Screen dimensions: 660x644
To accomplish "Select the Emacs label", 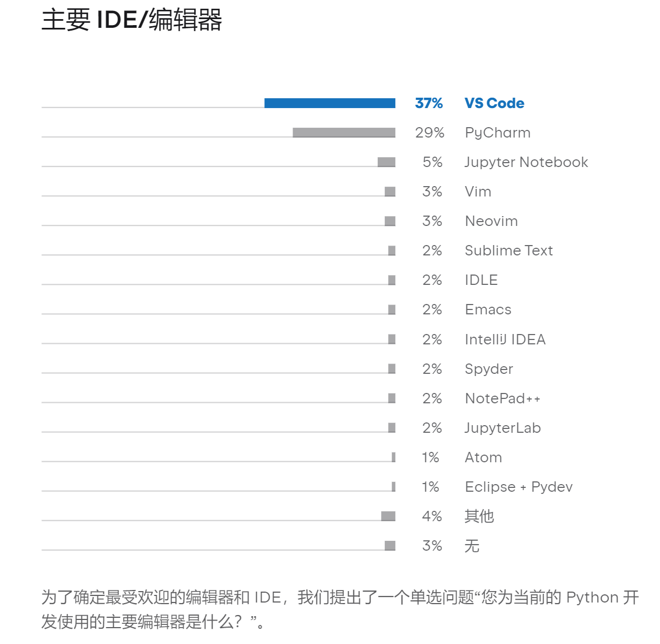I will coord(488,309).
